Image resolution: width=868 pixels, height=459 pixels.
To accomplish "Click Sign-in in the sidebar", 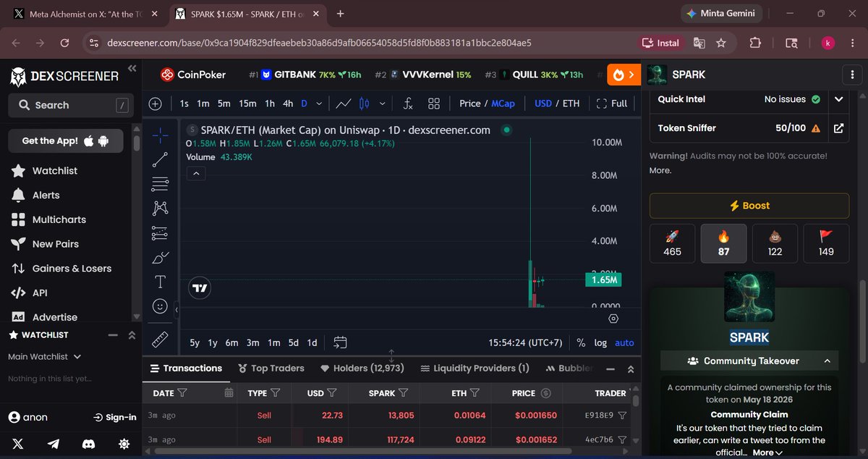I will tap(115, 417).
